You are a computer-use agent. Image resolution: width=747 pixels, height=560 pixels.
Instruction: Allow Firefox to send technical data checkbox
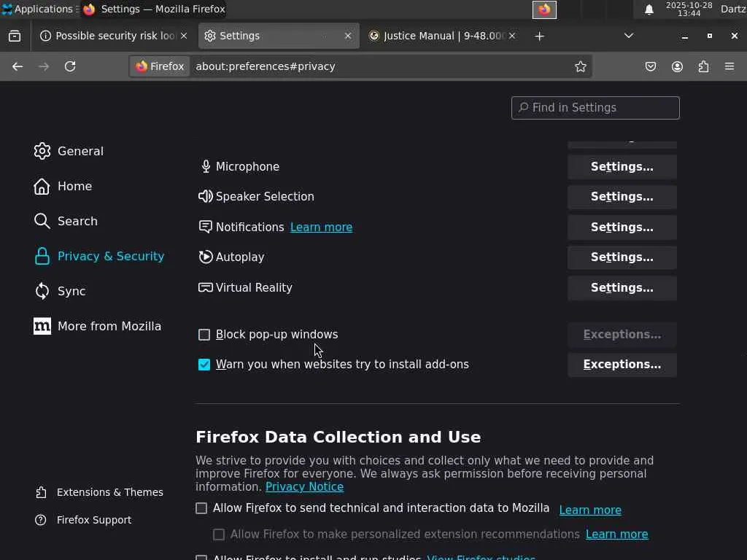click(x=201, y=508)
